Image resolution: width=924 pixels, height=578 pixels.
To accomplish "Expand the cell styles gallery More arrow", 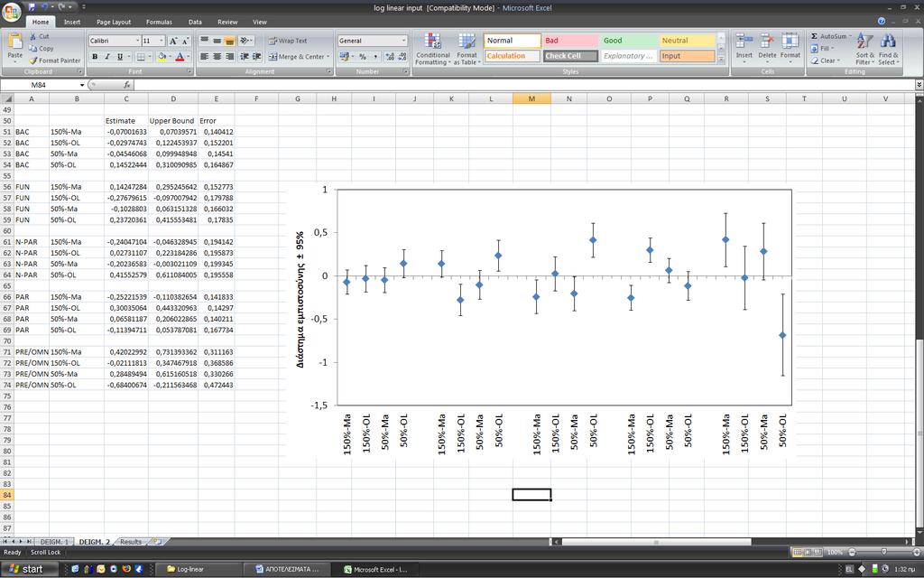I will pyautogui.click(x=721, y=61).
